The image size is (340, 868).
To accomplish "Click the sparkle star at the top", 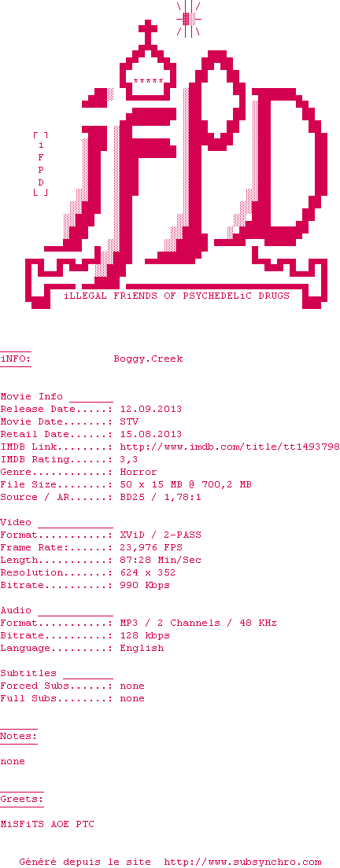I will [x=188, y=19].
